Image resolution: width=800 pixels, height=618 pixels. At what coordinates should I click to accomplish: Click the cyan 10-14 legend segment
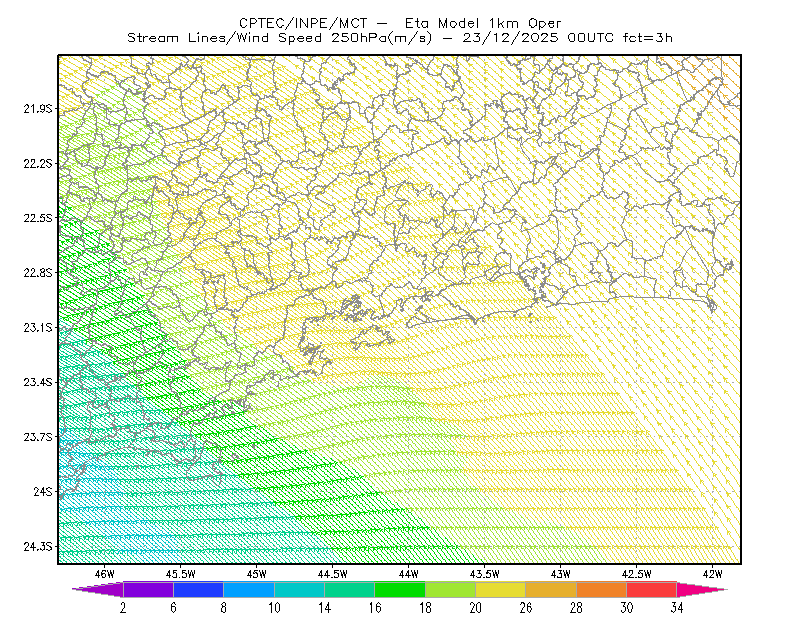point(299,589)
